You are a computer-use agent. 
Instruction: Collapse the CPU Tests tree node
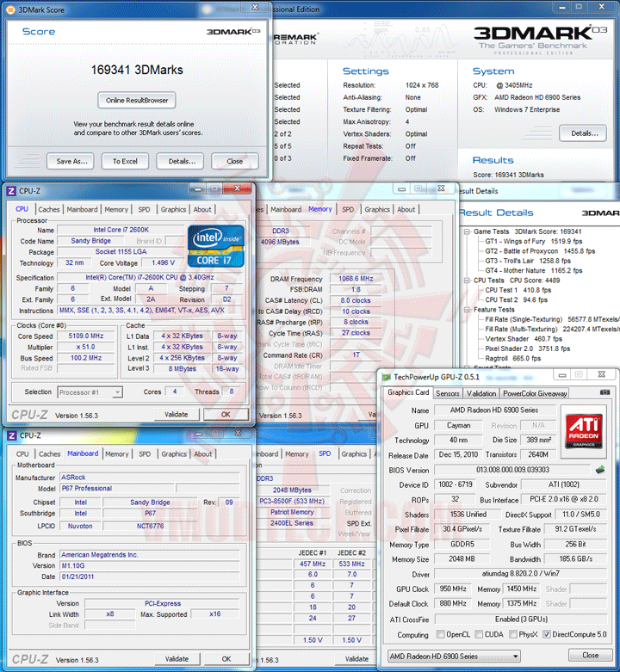pos(467,281)
